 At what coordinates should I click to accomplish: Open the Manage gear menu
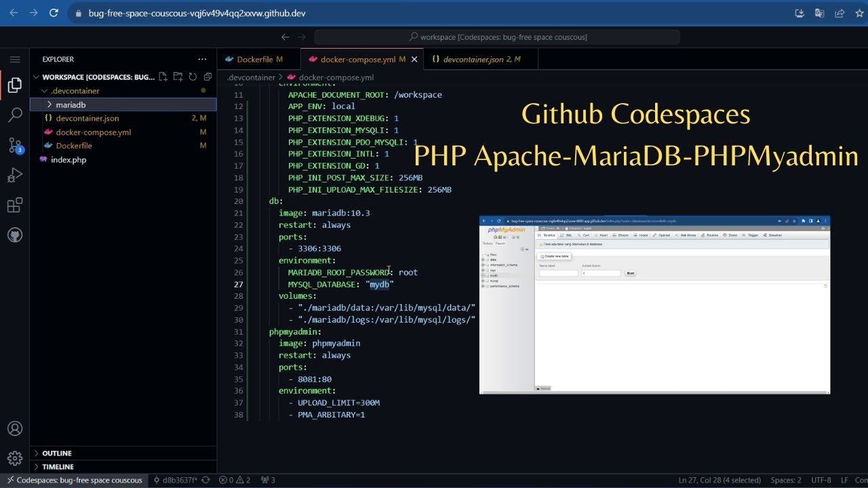(x=15, y=458)
